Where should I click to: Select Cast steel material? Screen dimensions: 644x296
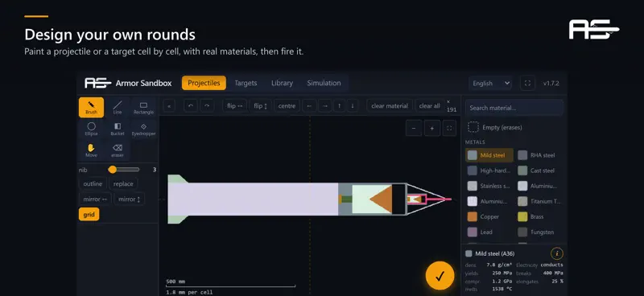coord(539,171)
